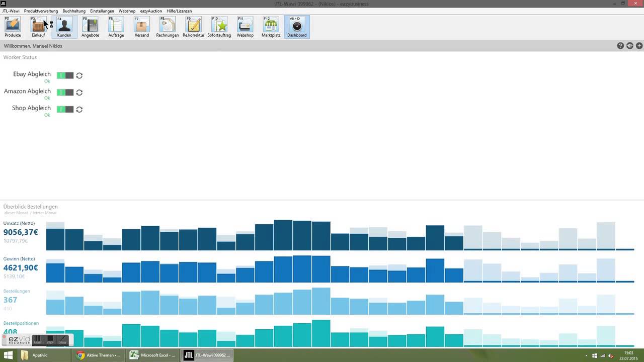644x362 pixels.
Task: Open the Produkte module
Action: [13, 27]
